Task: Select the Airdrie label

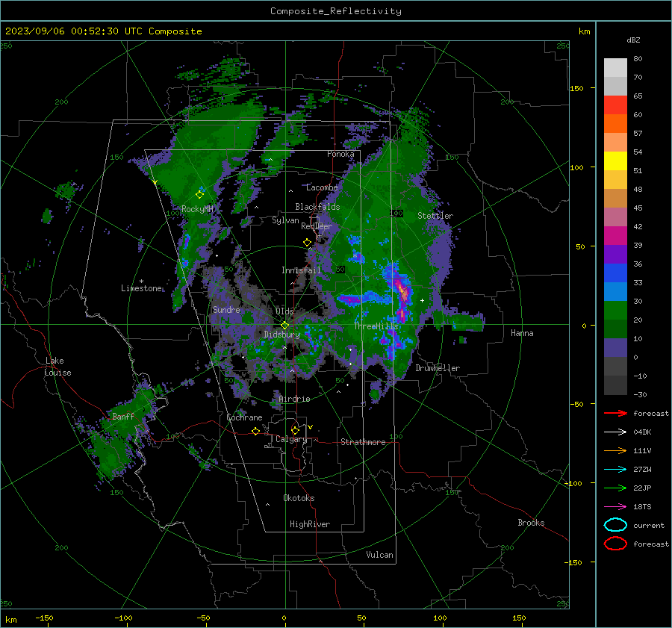Action: pyautogui.click(x=294, y=399)
